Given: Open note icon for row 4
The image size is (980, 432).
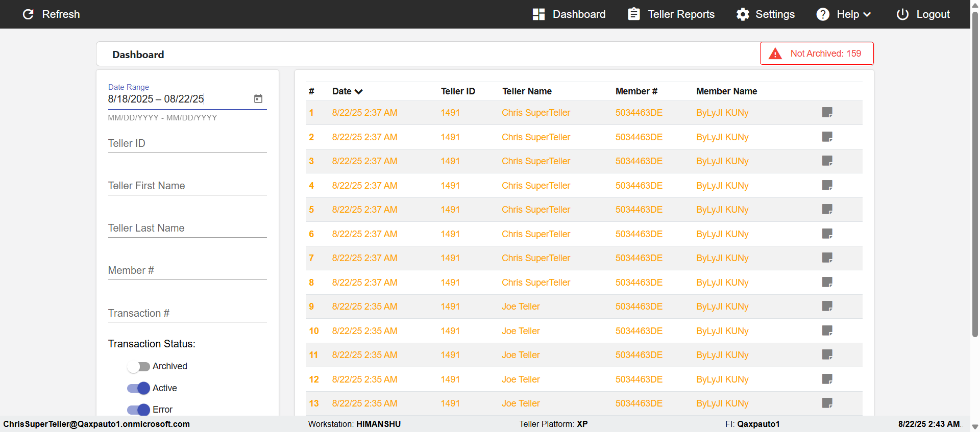Looking at the screenshot, I should (x=827, y=185).
